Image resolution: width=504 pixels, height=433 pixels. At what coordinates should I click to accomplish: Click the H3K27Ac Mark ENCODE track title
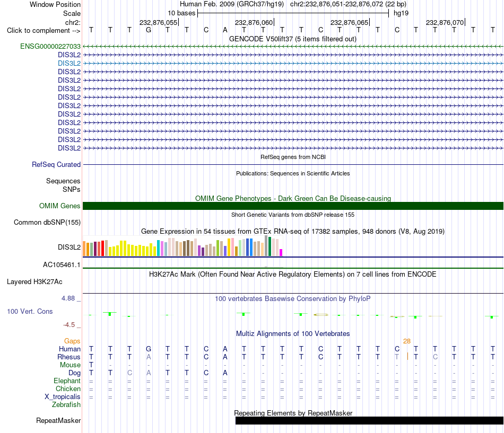(292, 275)
